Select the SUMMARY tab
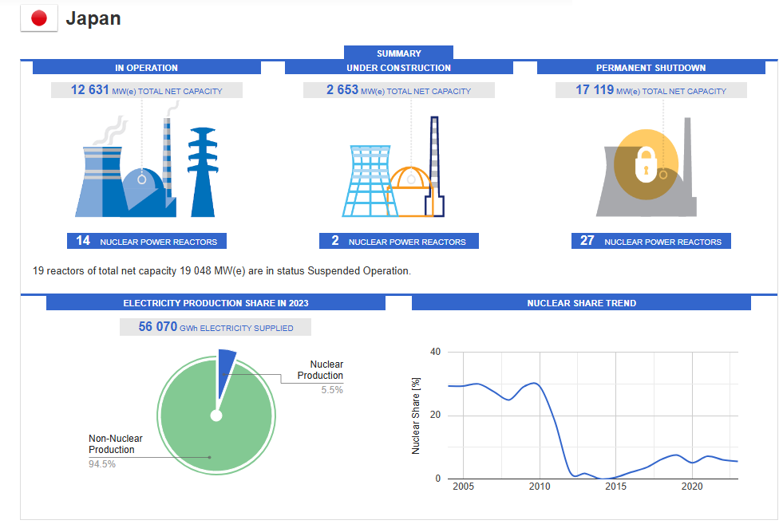The image size is (783, 532). 398,53
